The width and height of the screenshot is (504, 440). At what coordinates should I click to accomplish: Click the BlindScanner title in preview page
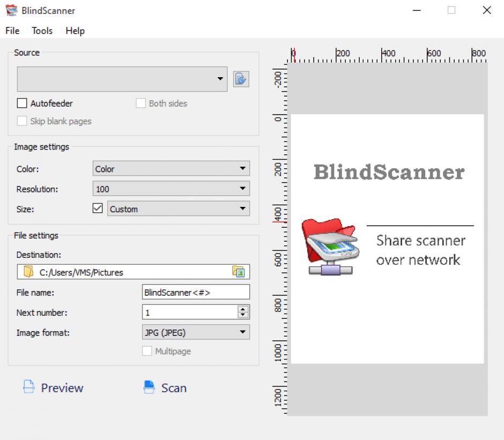pos(389,172)
